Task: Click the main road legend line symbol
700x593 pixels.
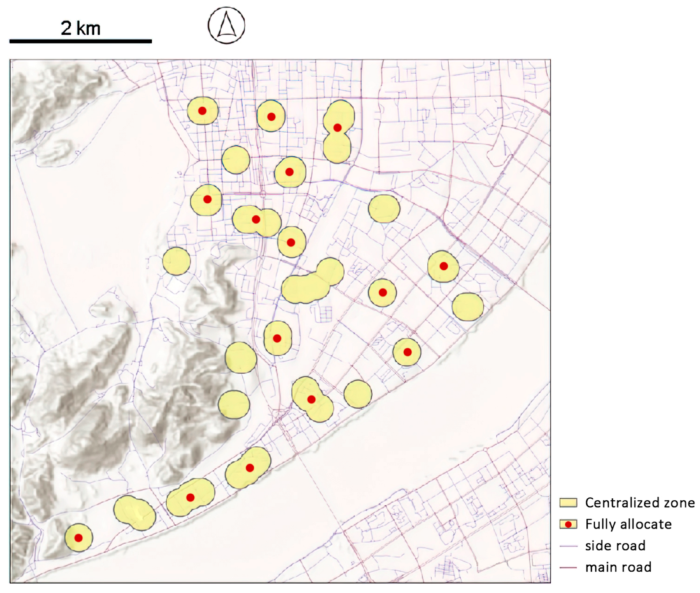Action: coord(568,567)
